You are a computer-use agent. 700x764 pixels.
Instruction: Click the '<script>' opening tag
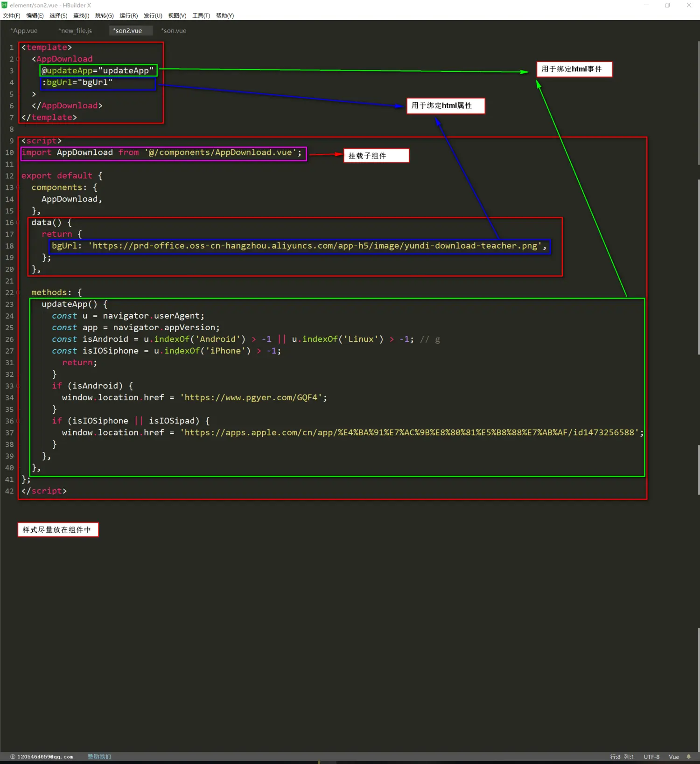tap(42, 141)
